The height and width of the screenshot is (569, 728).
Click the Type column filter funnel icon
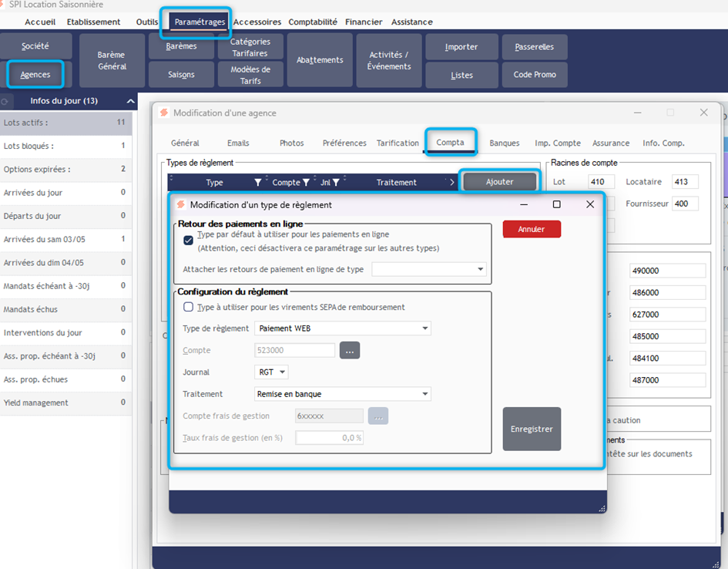258,183
